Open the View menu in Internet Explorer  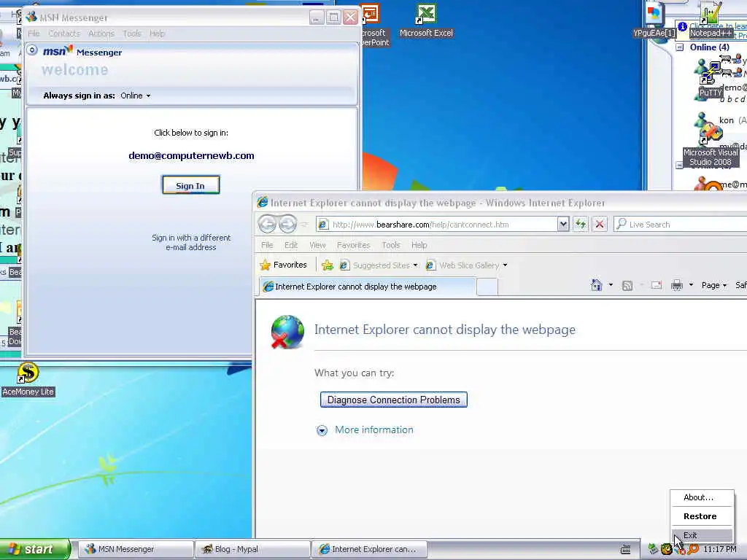pos(317,245)
